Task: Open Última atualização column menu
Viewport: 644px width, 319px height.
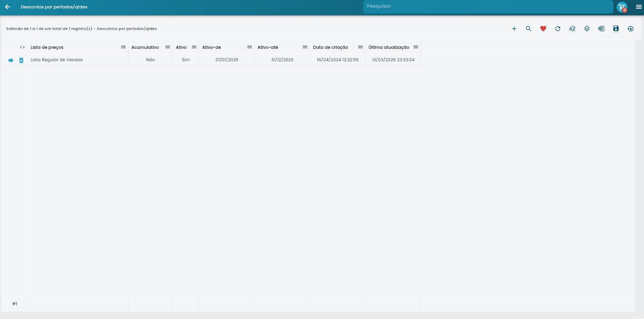Action: tap(416, 47)
